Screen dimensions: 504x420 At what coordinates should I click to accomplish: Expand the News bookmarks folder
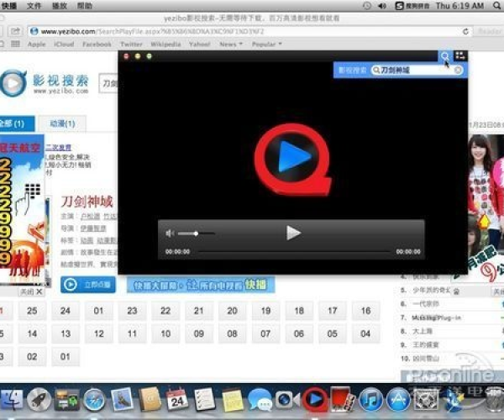[x=229, y=44]
